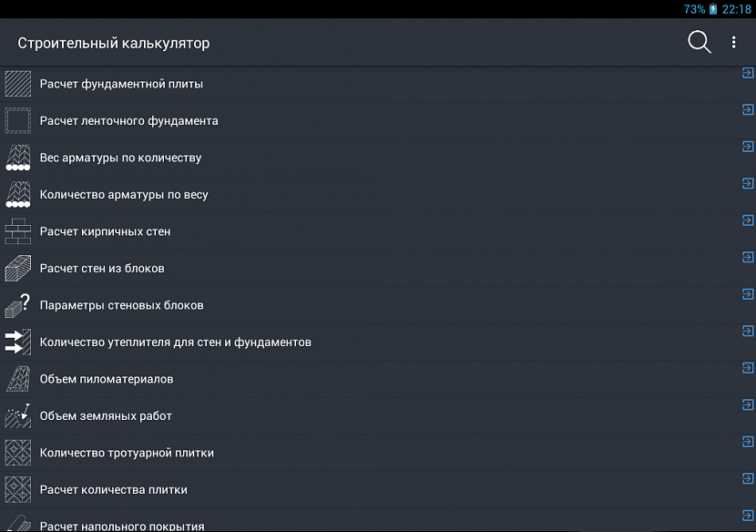Screen dimensions: 756x532
Task: Click the earthworks shovel icon
Action: pyautogui.click(x=18, y=416)
